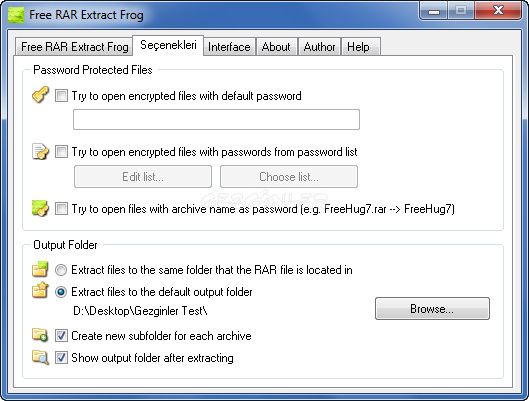
Task: Click the same-folder extract icon
Action: point(40,269)
